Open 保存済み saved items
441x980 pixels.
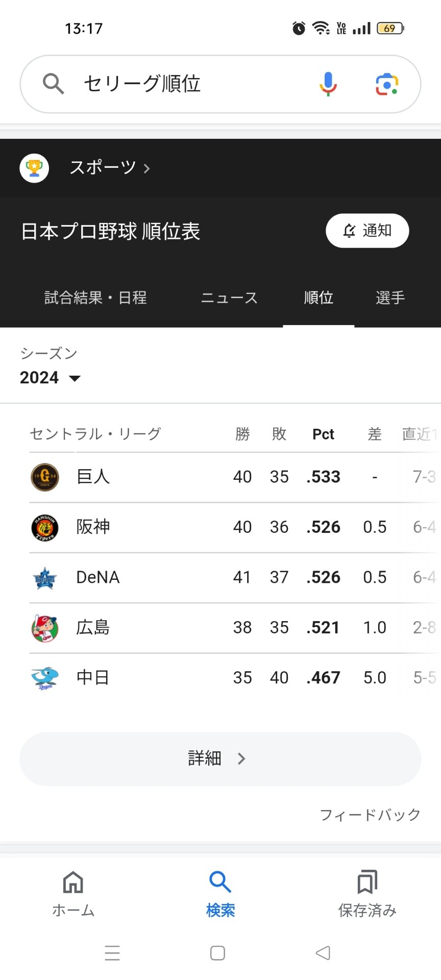pos(367,893)
